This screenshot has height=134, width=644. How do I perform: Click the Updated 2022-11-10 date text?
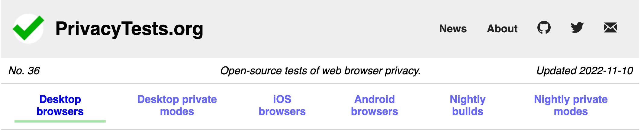[x=584, y=71]
